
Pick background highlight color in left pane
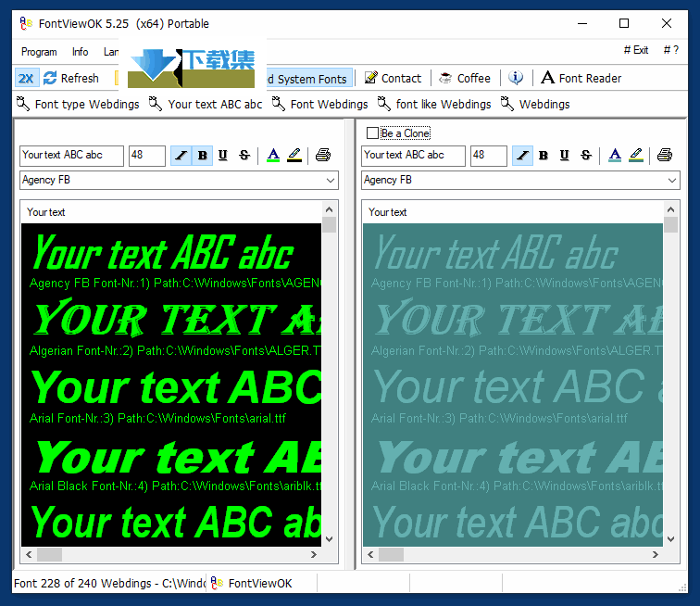294,156
